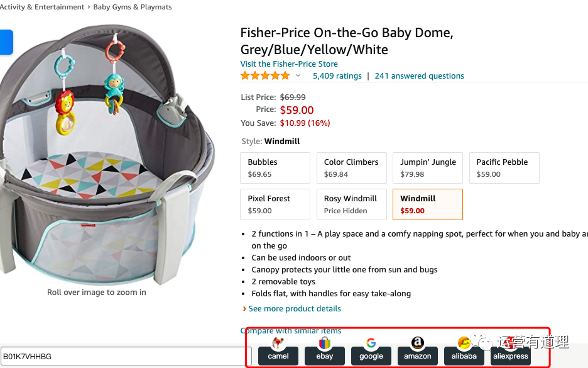Select the Bubbles style option
The width and height of the screenshot is (588, 368).
pos(275,168)
